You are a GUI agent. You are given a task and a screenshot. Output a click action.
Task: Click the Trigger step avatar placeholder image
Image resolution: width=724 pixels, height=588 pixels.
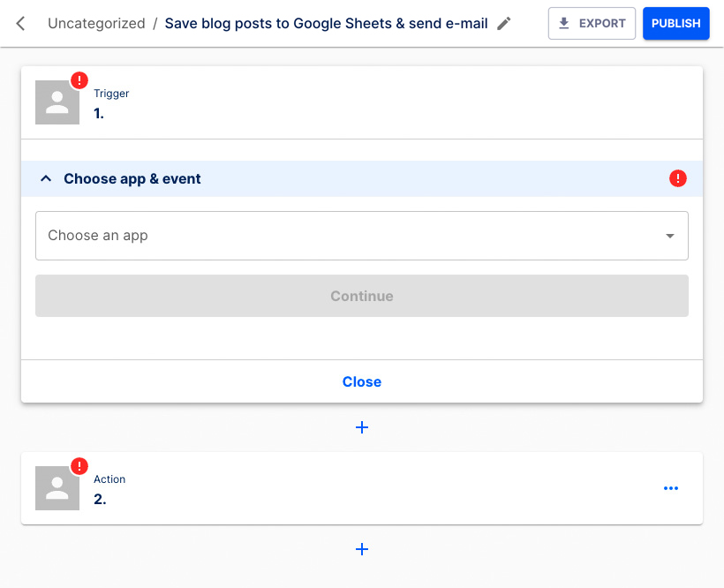pos(57,102)
